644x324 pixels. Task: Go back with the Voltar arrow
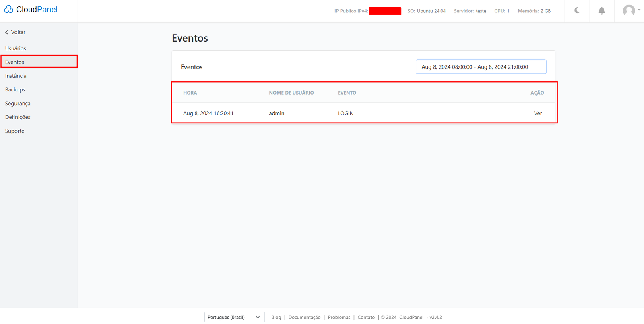15,32
